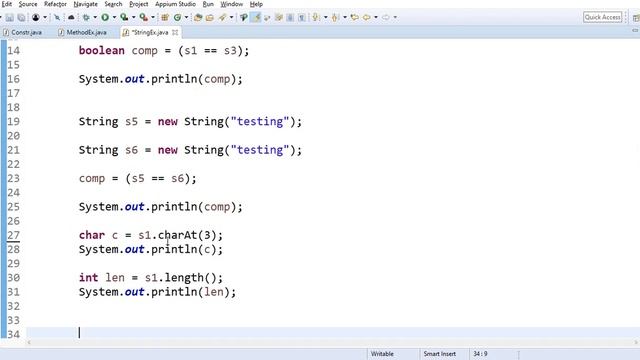Minimize the editor area icon
Viewport: 640px width, 360px height.
[x=635, y=31]
